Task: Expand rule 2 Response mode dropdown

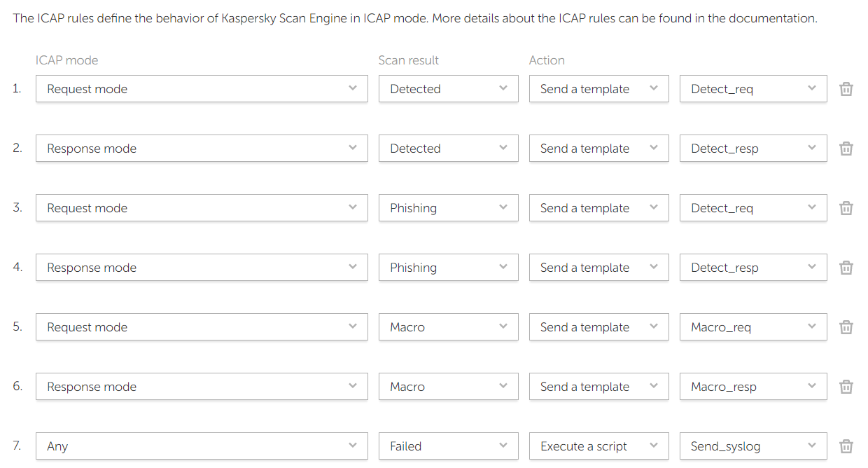Action: click(x=202, y=149)
